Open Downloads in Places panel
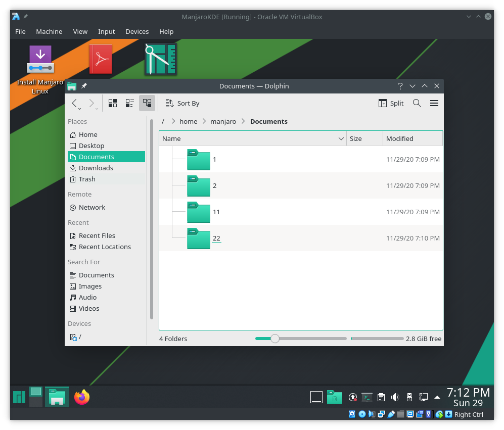The width and height of the screenshot is (504, 430). tap(106, 168)
